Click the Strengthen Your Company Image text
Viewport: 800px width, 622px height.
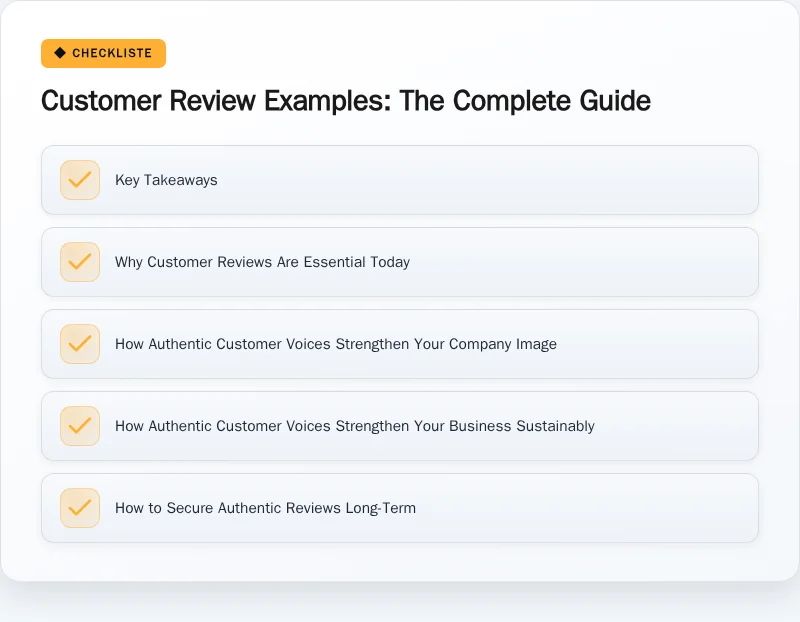336,344
